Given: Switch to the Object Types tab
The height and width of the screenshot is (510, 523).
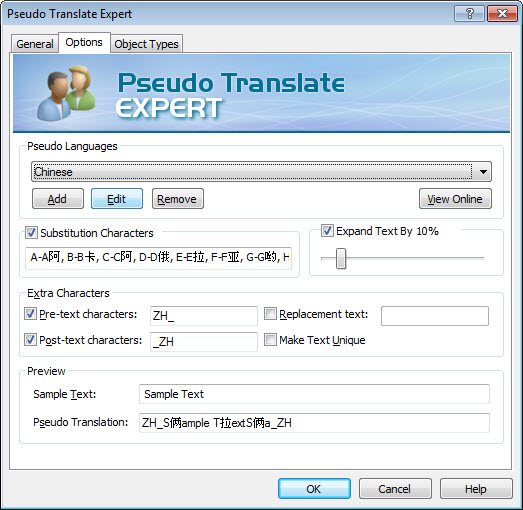Looking at the screenshot, I should [x=146, y=44].
